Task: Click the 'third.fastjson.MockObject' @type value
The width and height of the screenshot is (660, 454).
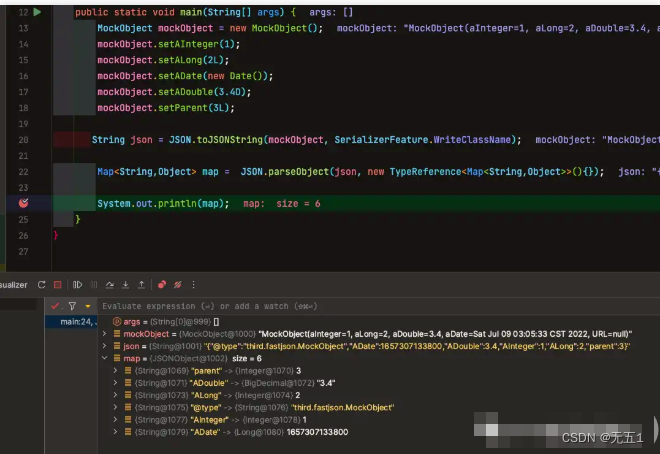Action: [343, 407]
